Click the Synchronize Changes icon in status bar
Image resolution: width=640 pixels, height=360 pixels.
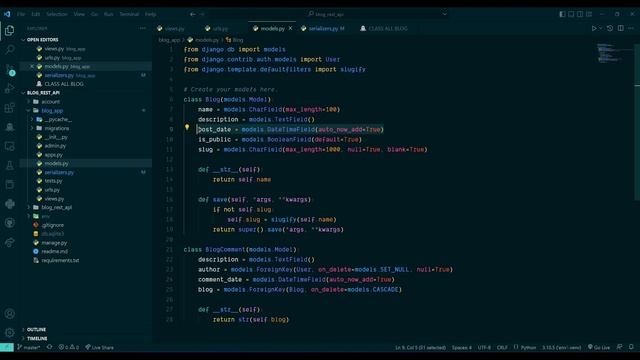[x=49, y=347]
